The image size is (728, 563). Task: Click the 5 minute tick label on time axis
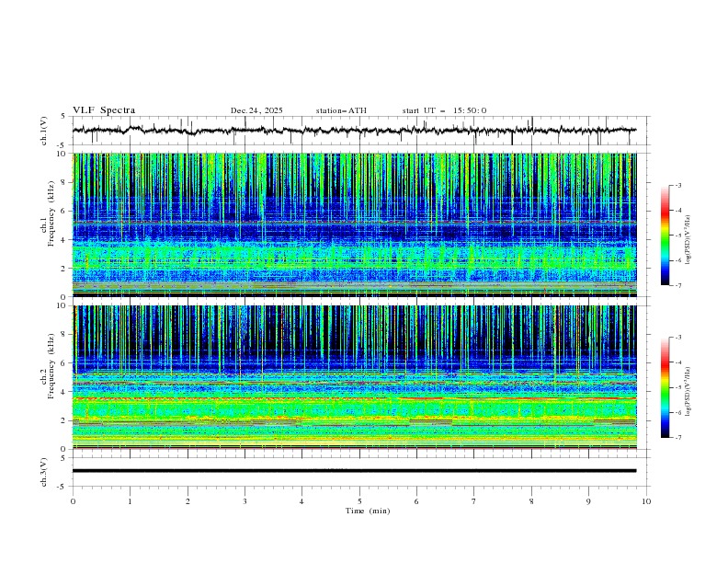pyautogui.click(x=359, y=501)
